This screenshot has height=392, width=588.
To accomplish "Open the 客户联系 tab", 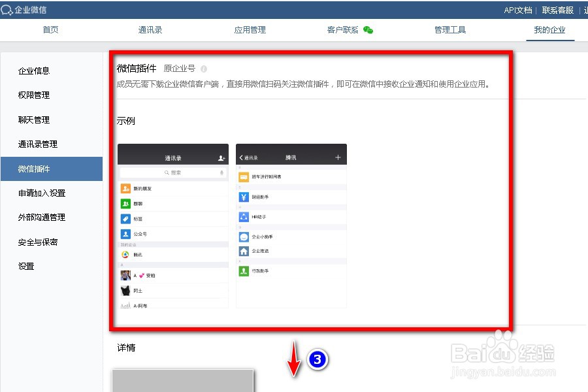I will (342, 29).
